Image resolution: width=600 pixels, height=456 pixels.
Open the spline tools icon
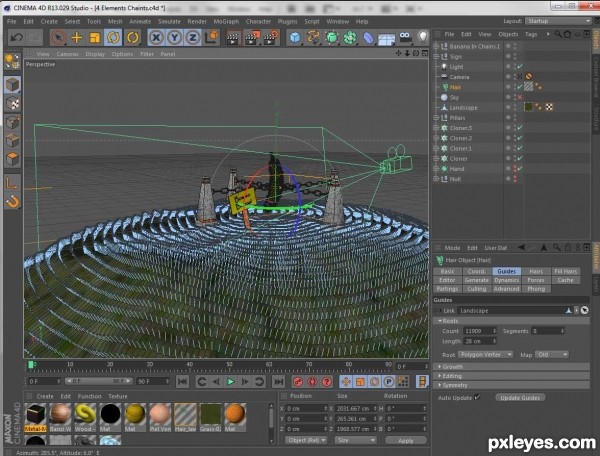[x=313, y=37]
